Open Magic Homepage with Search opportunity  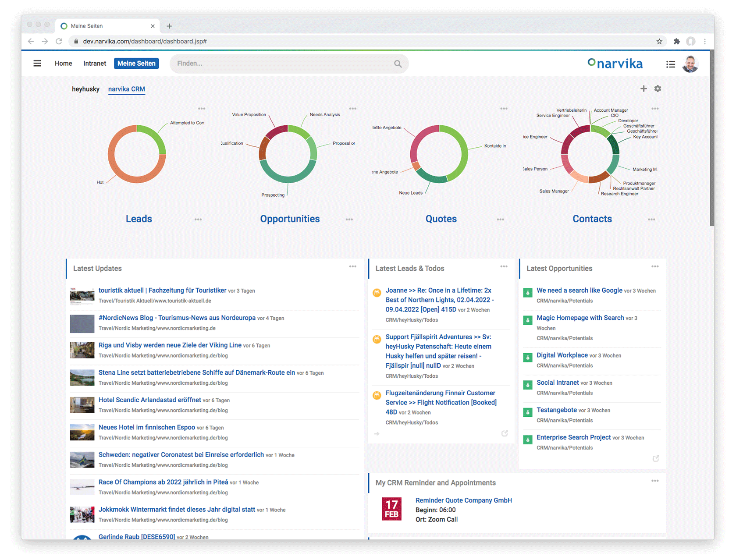580,318
